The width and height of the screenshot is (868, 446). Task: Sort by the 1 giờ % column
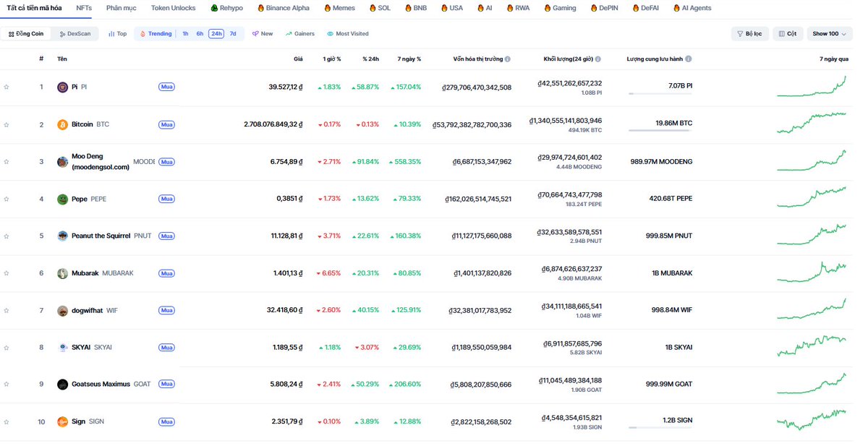[332, 59]
